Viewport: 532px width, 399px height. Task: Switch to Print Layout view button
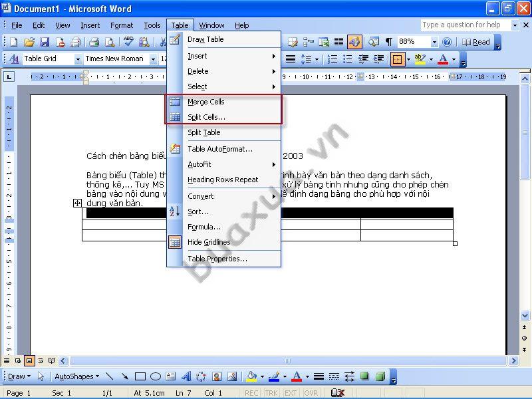pos(29,360)
